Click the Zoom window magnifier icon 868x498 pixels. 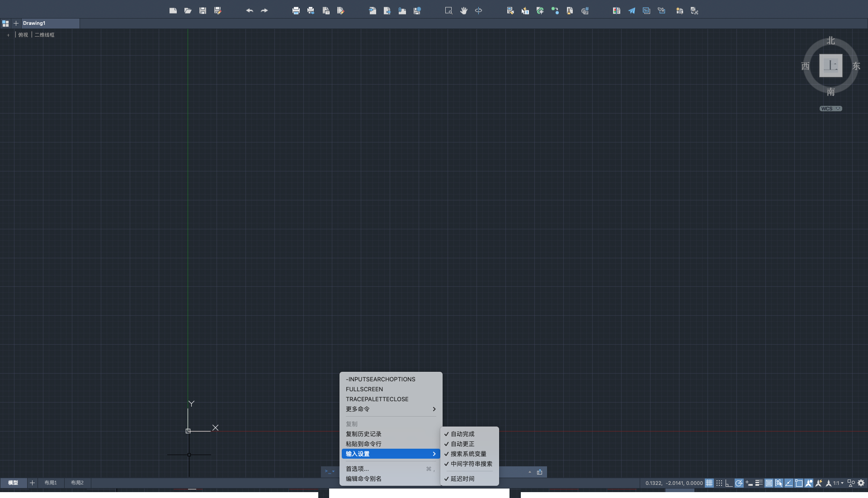click(x=448, y=10)
